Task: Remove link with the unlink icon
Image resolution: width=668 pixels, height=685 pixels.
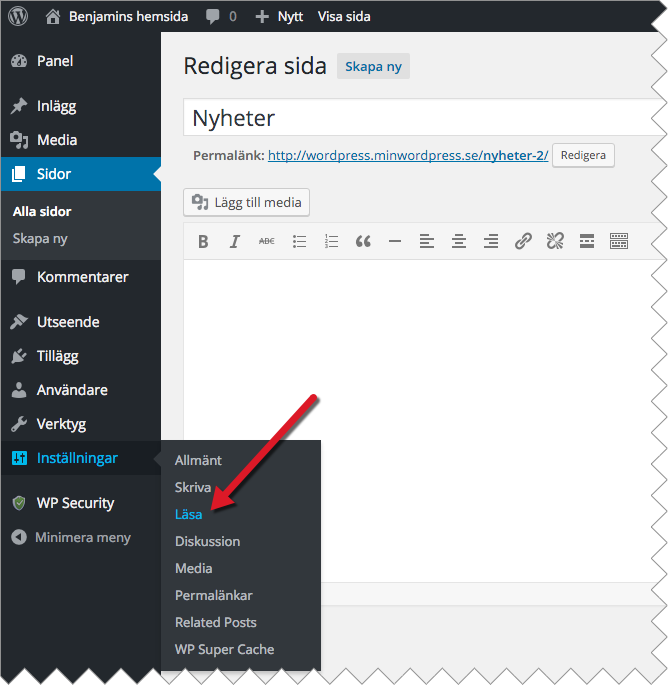Action: tap(555, 241)
